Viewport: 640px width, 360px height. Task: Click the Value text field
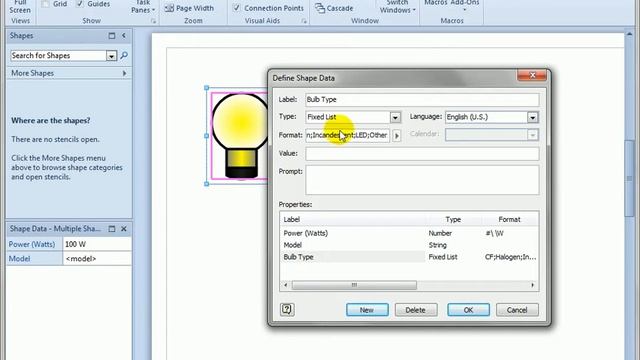[422, 153]
